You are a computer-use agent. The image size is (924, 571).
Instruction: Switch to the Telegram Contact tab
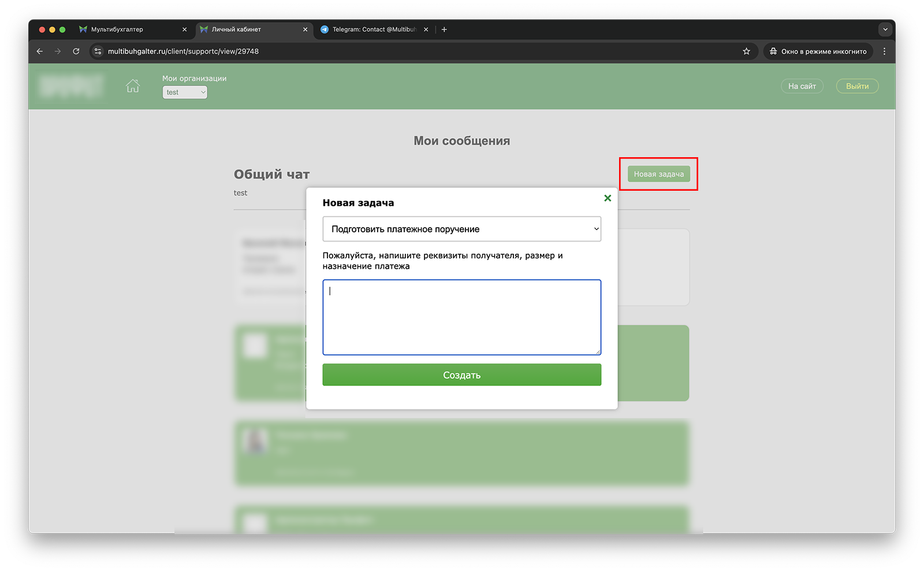370,29
